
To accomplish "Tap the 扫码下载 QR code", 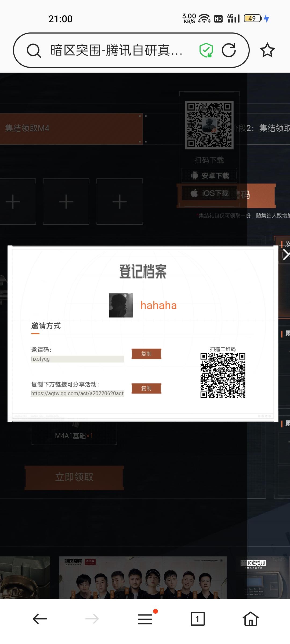I will click(x=209, y=125).
